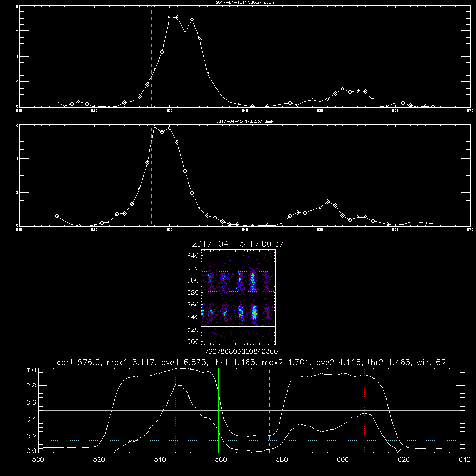Click the dip diamond between dawn plot's twin peaks
This screenshot has width=476, height=476.
[x=185, y=32]
